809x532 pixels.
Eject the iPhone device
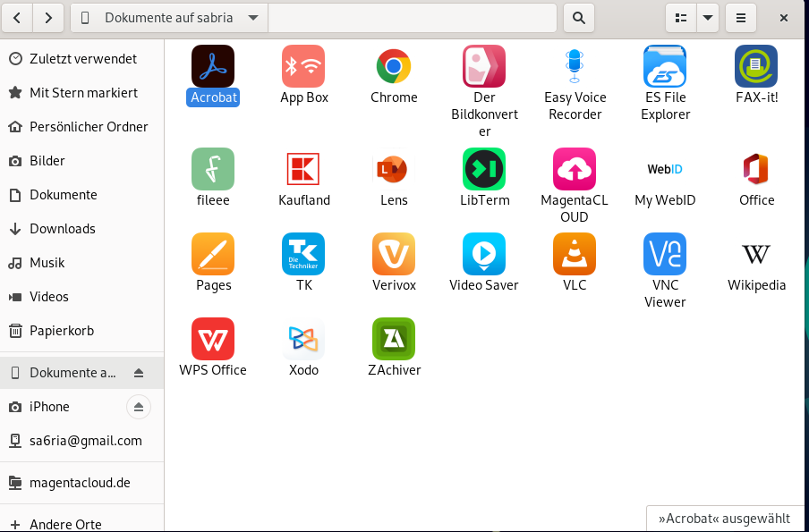(x=139, y=407)
